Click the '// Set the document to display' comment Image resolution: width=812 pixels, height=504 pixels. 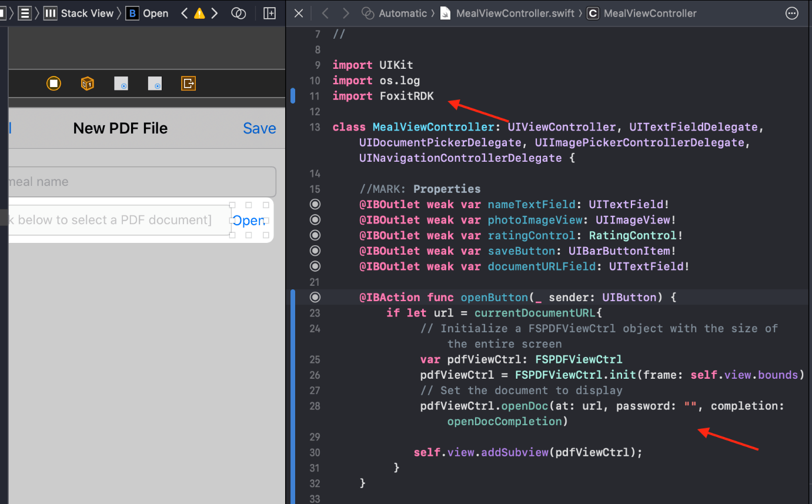coord(522,390)
